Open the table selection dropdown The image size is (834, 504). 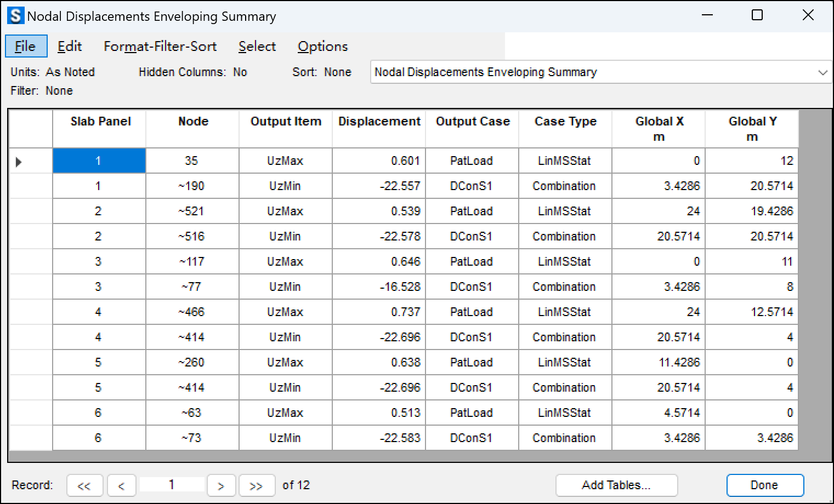click(822, 72)
